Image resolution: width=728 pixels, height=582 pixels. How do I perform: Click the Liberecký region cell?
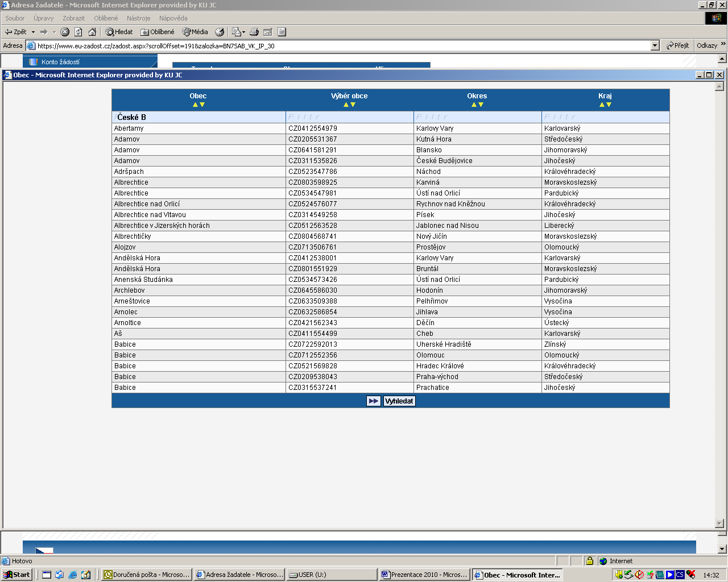(606, 226)
